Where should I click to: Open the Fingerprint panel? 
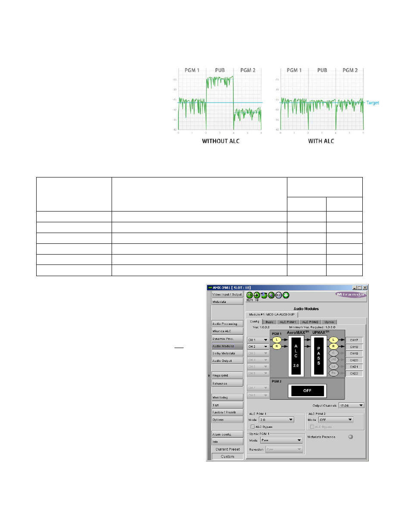click(x=227, y=376)
